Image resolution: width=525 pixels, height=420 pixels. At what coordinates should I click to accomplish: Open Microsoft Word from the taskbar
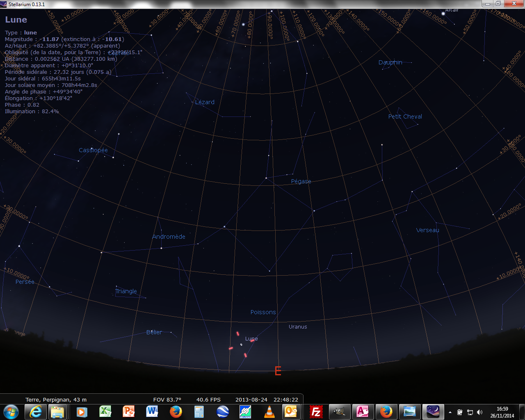coord(152,411)
